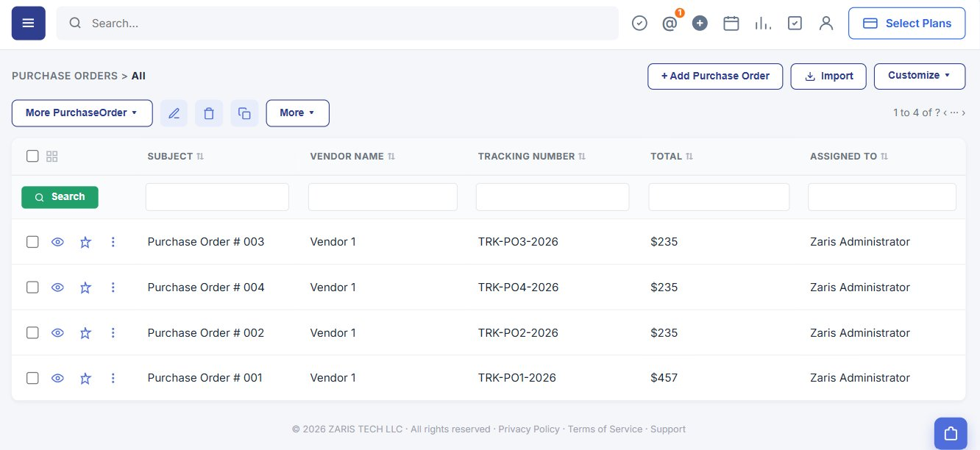
Task: View Purchase Order # 004 via eye icon
Action: tap(58, 287)
